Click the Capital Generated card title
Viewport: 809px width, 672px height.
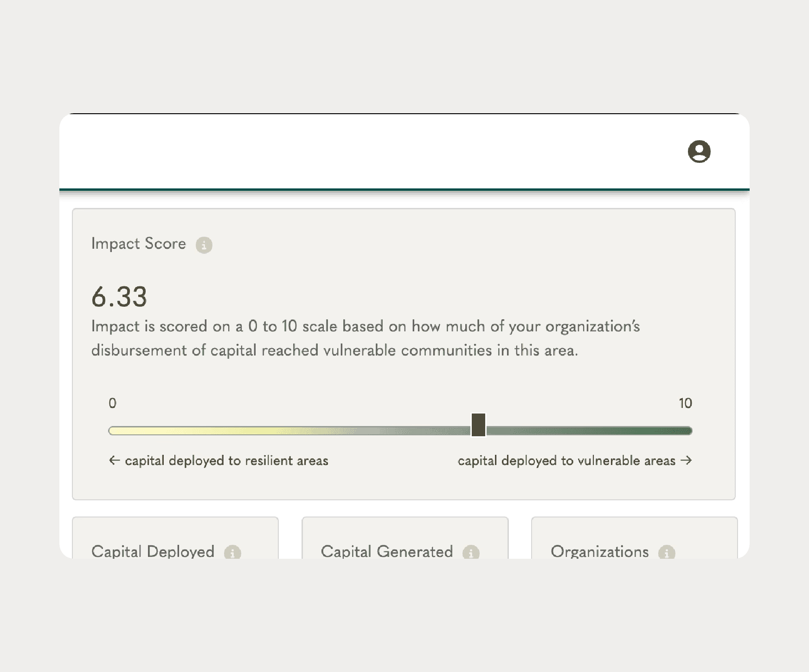387,551
